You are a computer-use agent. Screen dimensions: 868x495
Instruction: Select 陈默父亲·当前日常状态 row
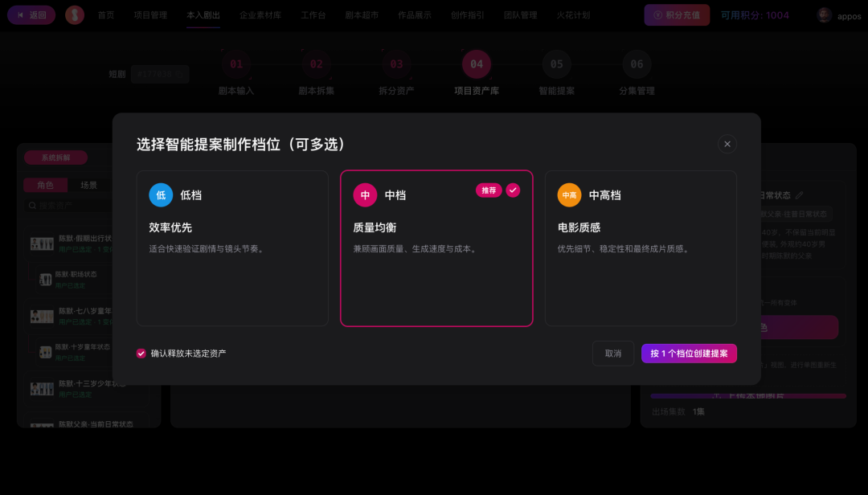tap(86, 422)
